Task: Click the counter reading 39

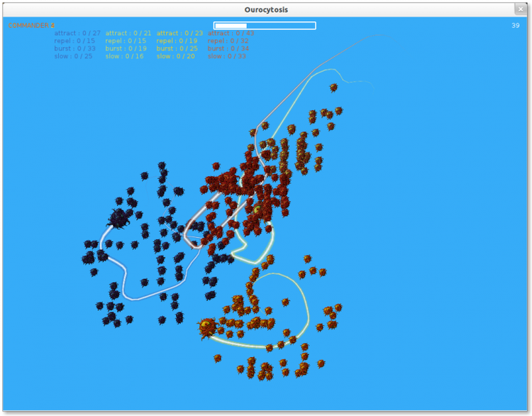Action: (x=516, y=26)
